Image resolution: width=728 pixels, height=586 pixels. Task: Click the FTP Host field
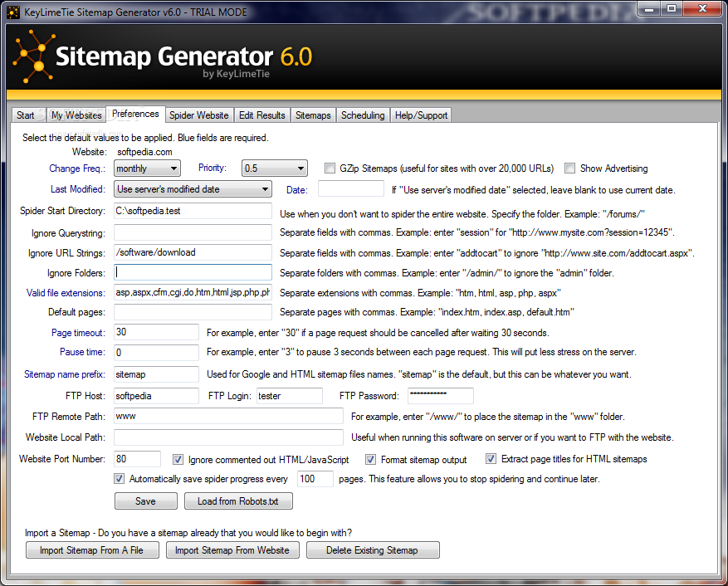tap(156, 396)
